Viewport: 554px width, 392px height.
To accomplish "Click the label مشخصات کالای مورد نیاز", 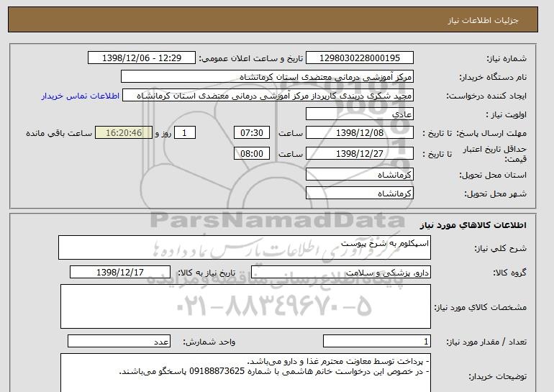I will tap(480, 307).
